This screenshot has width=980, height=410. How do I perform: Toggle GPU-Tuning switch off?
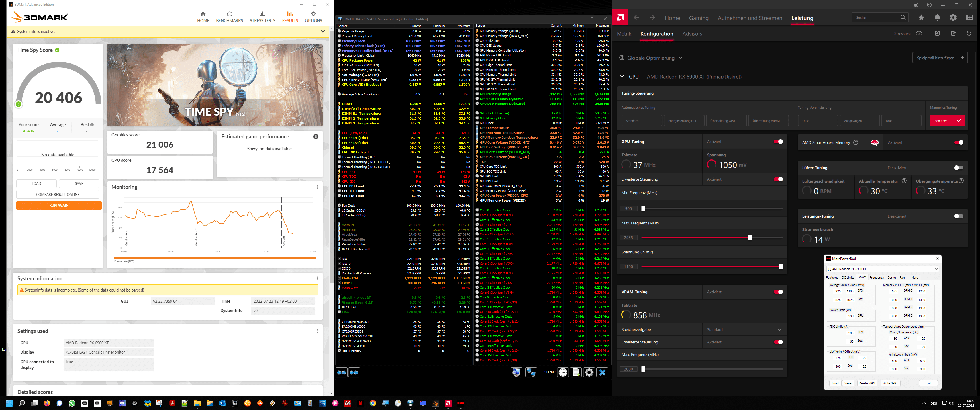[778, 142]
